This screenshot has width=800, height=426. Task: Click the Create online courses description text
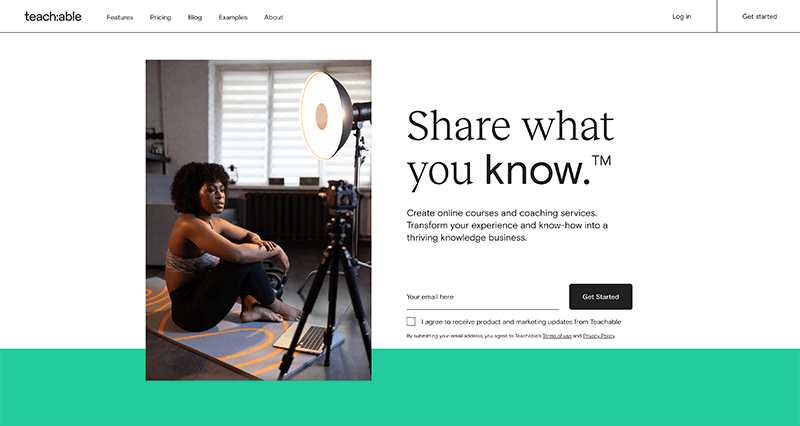(x=507, y=225)
